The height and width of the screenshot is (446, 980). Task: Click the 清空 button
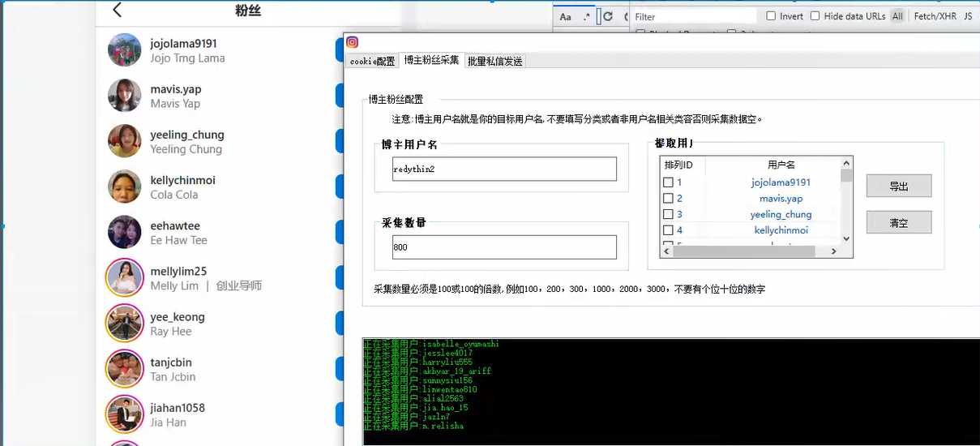point(899,222)
